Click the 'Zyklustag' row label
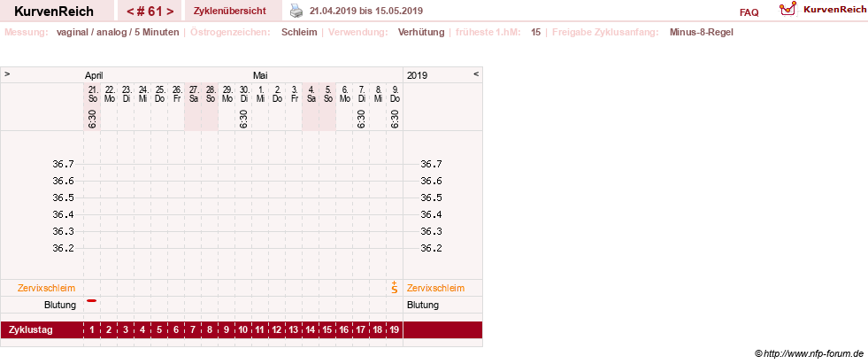This screenshot has width=868, height=364. (x=31, y=330)
